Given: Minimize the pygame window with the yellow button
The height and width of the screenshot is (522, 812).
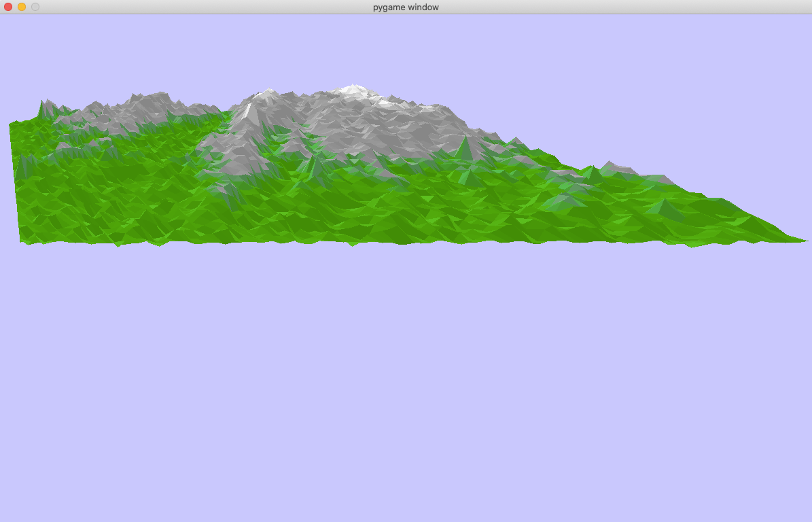Looking at the screenshot, I should 22,7.
